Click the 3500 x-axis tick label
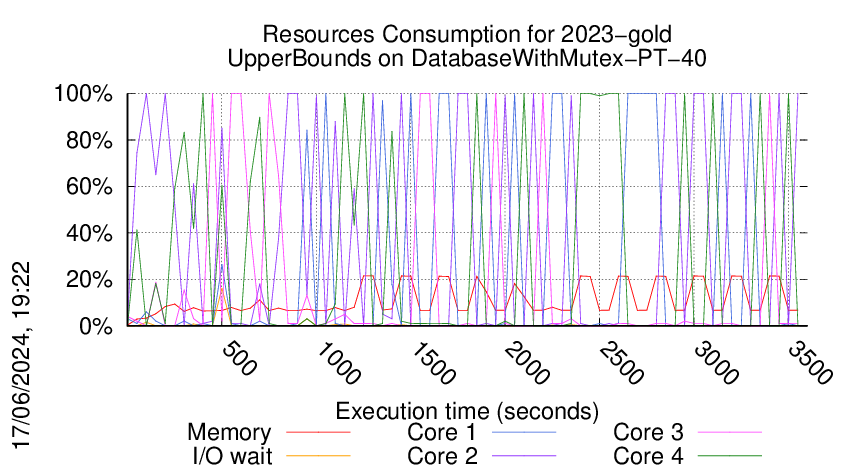The width and height of the screenshot is (850, 475). click(x=810, y=363)
